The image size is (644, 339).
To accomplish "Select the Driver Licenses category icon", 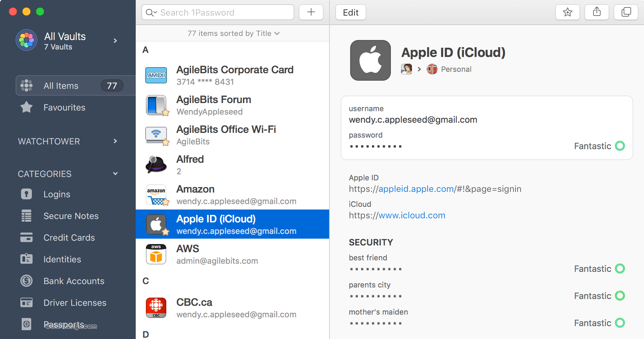I will (x=26, y=302).
